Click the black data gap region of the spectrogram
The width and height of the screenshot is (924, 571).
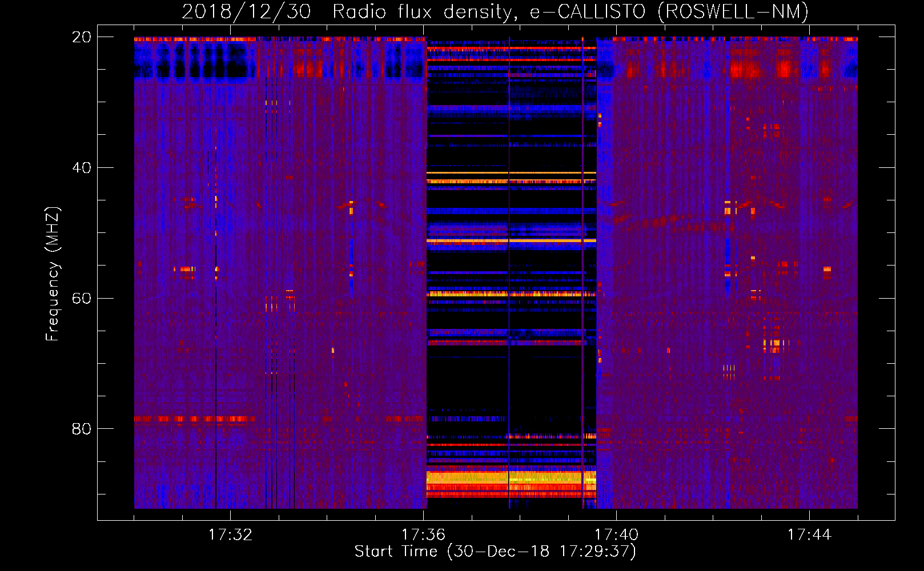click(x=511, y=273)
